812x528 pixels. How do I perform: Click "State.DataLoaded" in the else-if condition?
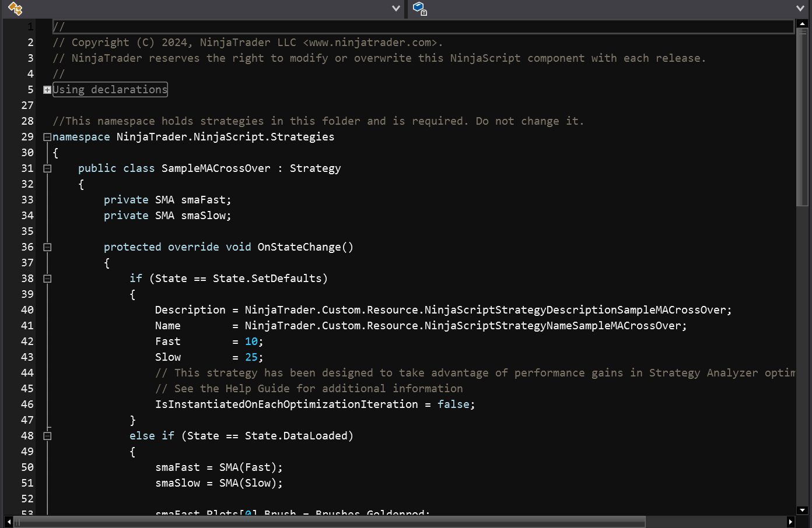296,436
